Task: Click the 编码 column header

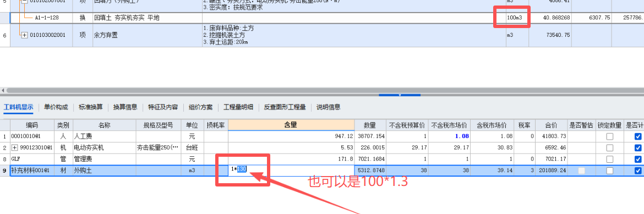Action: [x=32, y=125]
